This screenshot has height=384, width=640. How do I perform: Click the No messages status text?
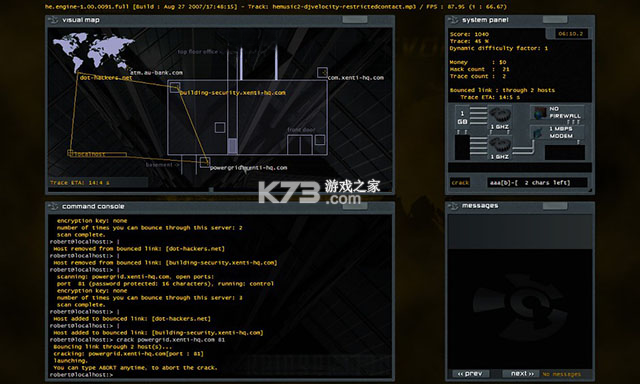click(562, 374)
